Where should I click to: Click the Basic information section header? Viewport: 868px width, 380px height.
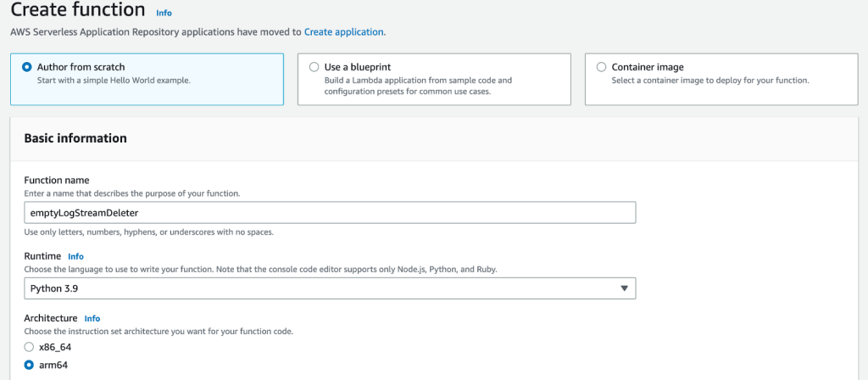tap(75, 138)
